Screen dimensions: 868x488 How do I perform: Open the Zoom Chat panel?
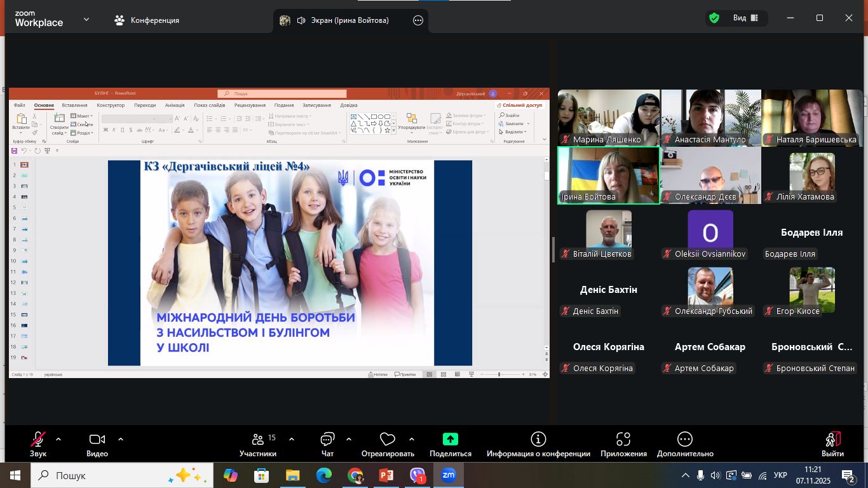(x=327, y=440)
